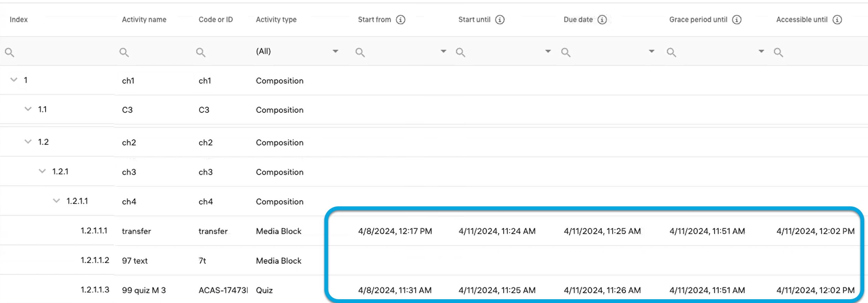
Task: Select the transfer Media Block row
Action: (x=136, y=231)
